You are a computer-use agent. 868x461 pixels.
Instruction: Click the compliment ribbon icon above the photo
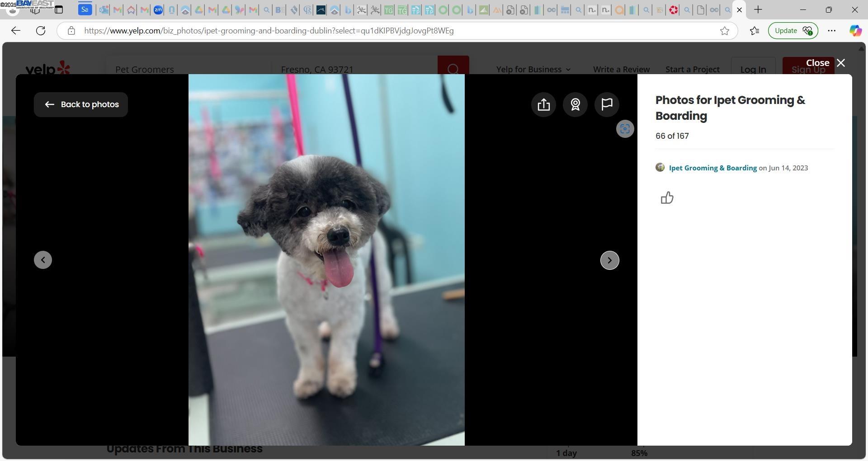pos(575,104)
